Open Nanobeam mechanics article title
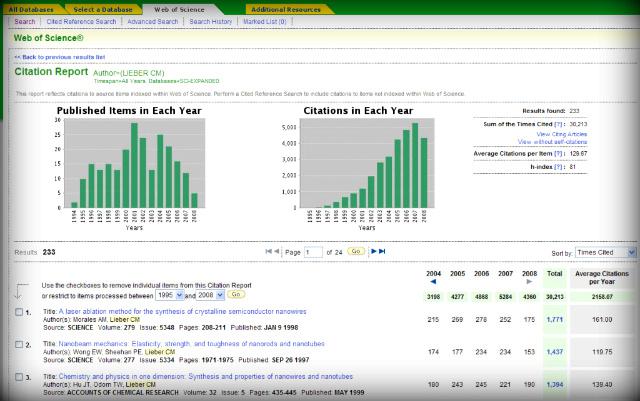Image resolution: width=640 pixels, height=401 pixels. [191, 344]
